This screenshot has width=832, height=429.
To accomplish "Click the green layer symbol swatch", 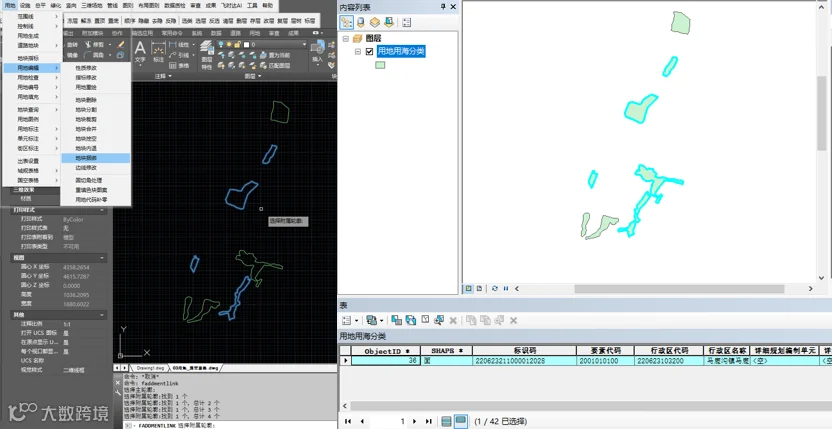I will click(380, 65).
